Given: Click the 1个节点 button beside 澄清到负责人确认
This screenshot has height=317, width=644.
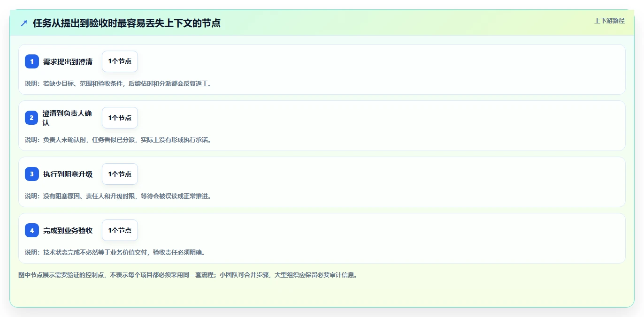Looking at the screenshot, I should click(x=120, y=118).
